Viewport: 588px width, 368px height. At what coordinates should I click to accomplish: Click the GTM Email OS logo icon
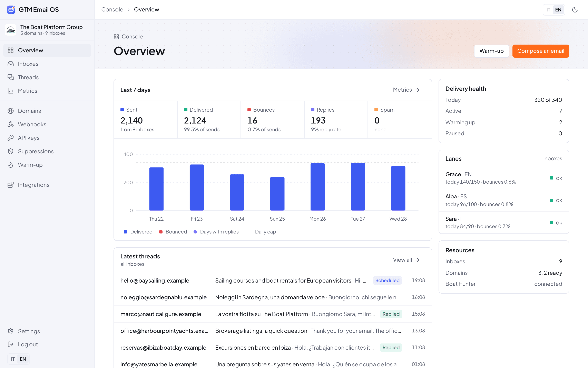[x=11, y=10]
